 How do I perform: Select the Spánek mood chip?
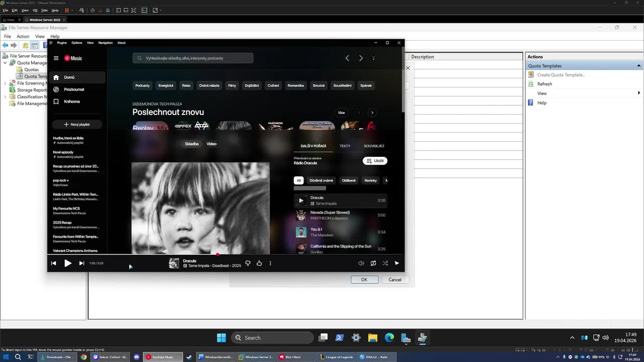(366, 85)
